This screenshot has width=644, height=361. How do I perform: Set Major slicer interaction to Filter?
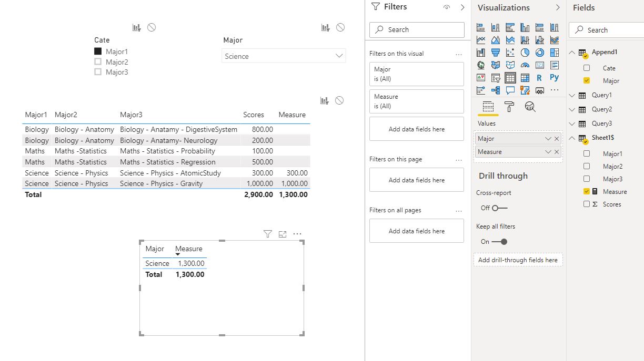tap(326, 27)
